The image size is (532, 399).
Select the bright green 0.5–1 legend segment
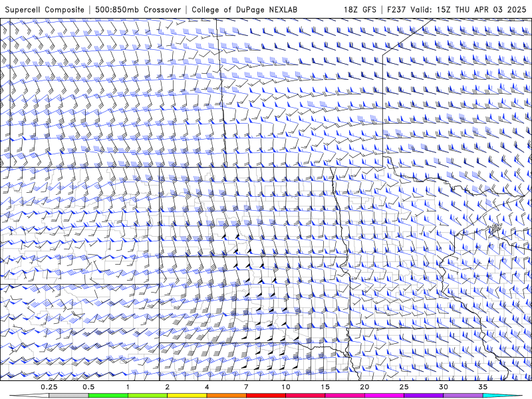click(x=108, y=396)
